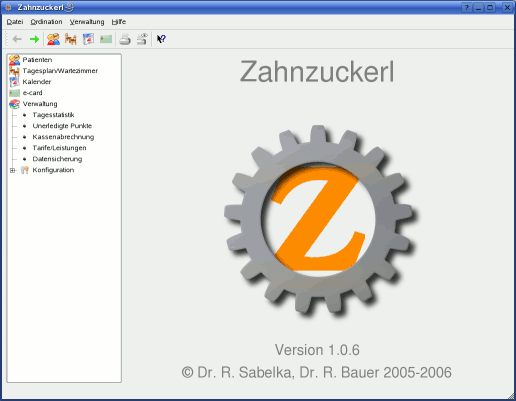
Task: Click the grey back arrow icon
Action: coord(17,39)
